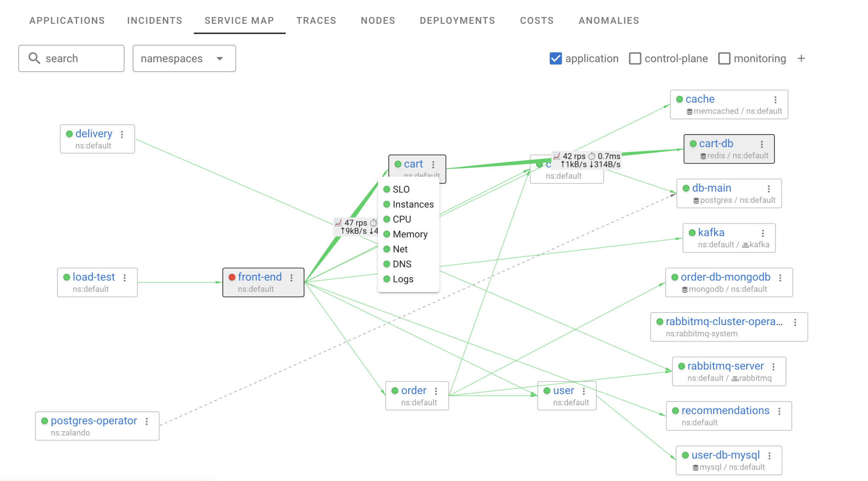Click the kebab menu on the load-test node

(125, 278)
